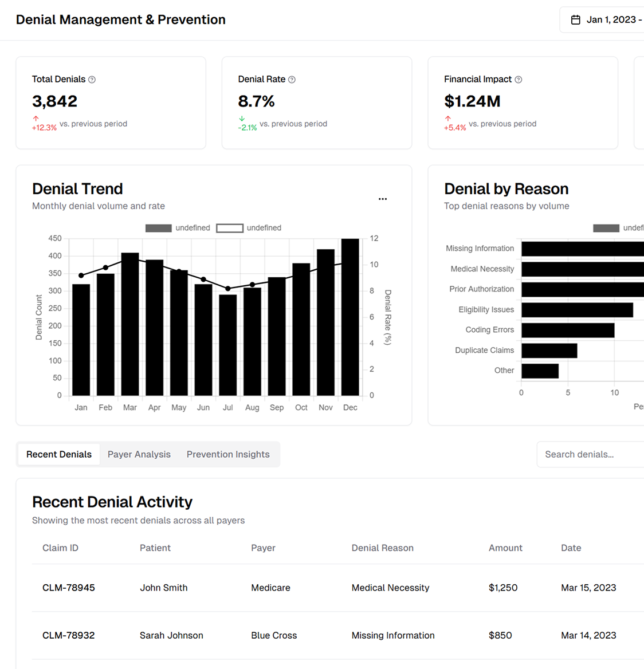Click the green down arrow under Denial Rate
Screen dimensions: 644x669
pos(242,119)
